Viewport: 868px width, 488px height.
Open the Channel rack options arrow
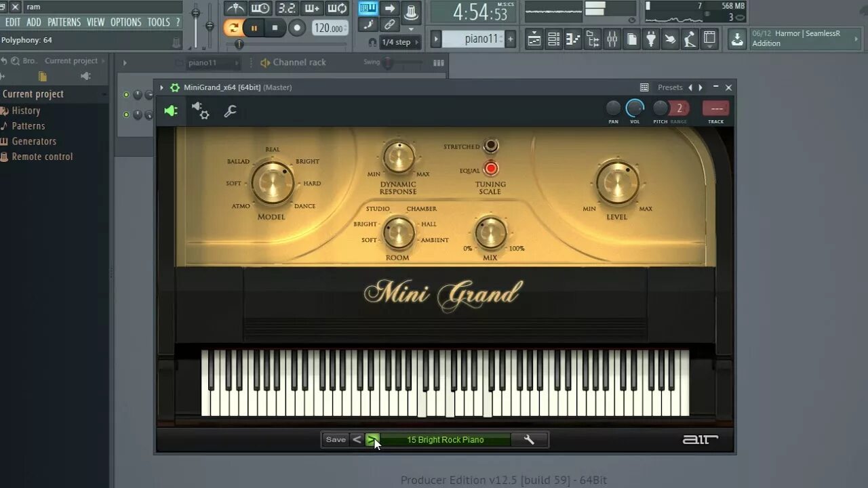coord(124,63)
